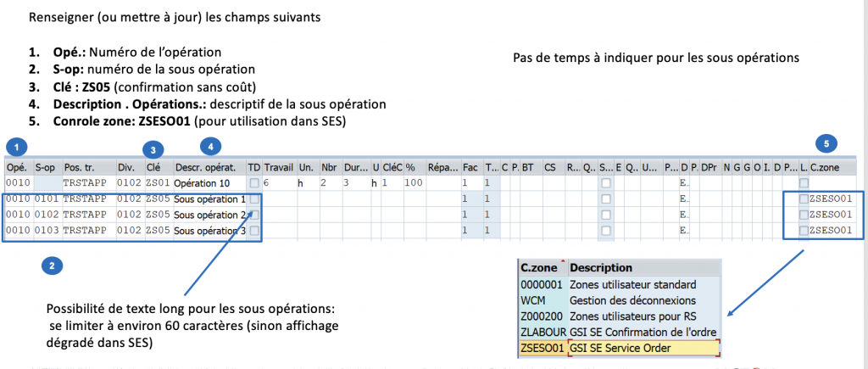
Task: Choose WCM Gestion des déconnexions in list
Action: pyautogui.click(x=619, y=299)
